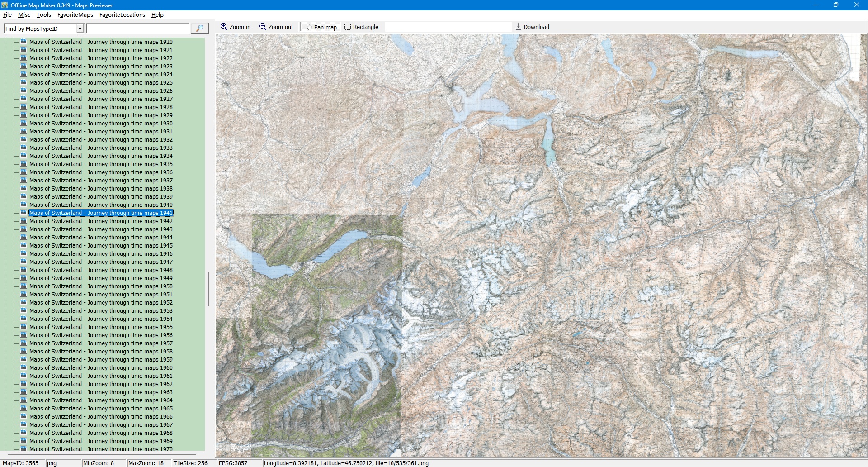Select Journey through time maps 1925
868x467 pixels.
click(x=101, y=83)
